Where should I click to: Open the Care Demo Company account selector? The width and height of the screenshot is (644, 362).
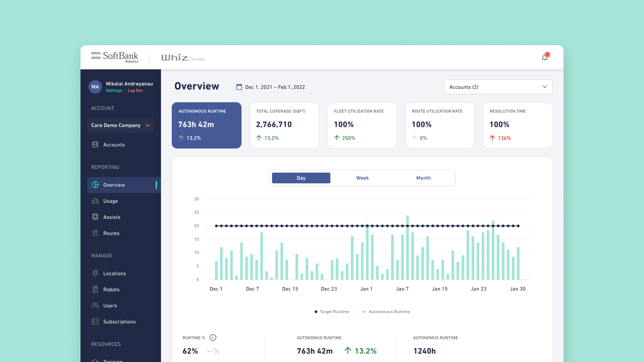tap(120, 125)
